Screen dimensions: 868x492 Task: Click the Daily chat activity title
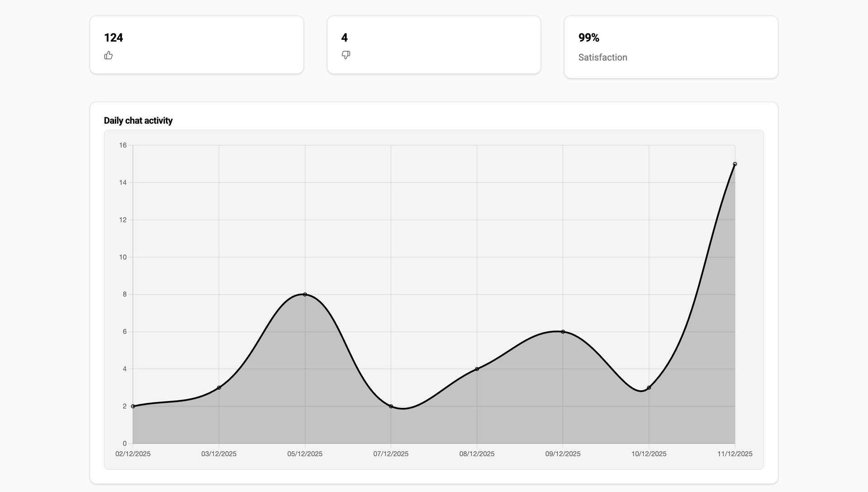point(138,121)
